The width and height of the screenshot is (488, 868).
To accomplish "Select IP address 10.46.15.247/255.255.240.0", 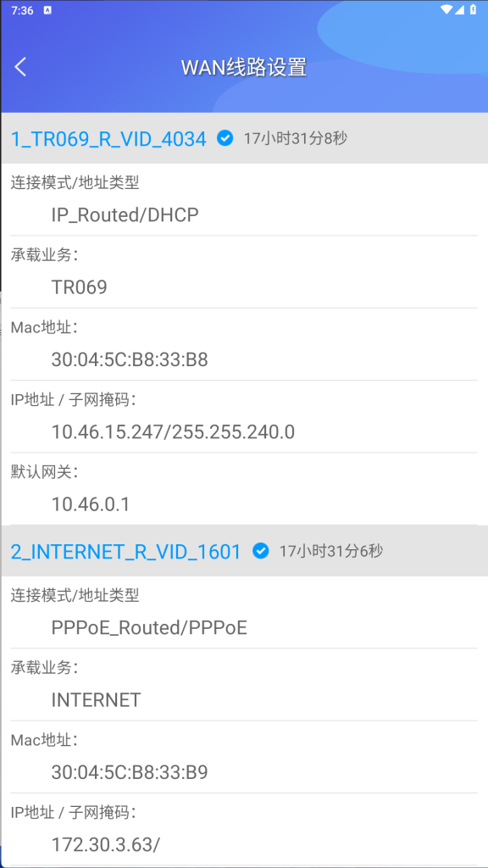I will pos(173,432).
